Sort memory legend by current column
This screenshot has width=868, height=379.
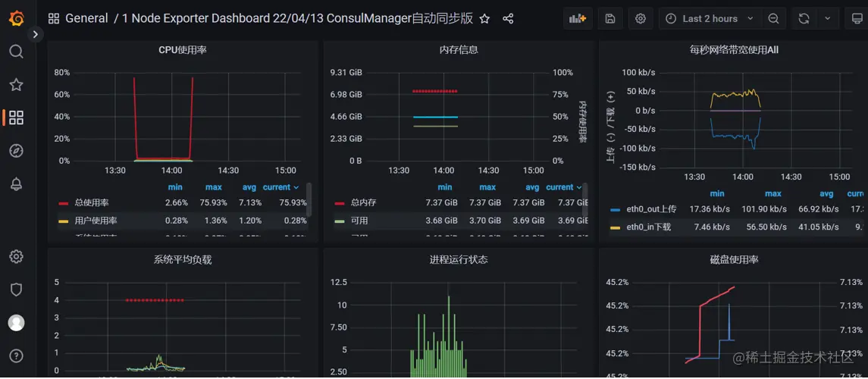564,187
